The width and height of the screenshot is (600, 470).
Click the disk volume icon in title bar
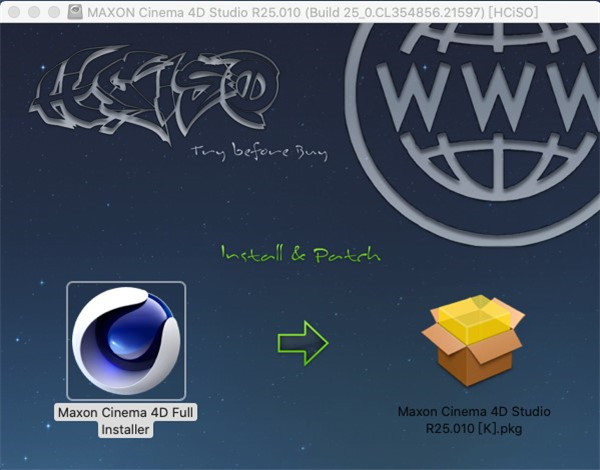(x=75, y=12)
